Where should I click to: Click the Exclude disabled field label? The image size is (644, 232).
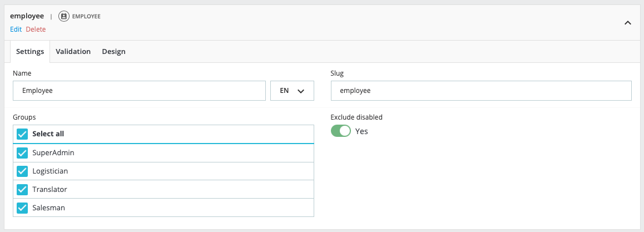pos(356,117)
